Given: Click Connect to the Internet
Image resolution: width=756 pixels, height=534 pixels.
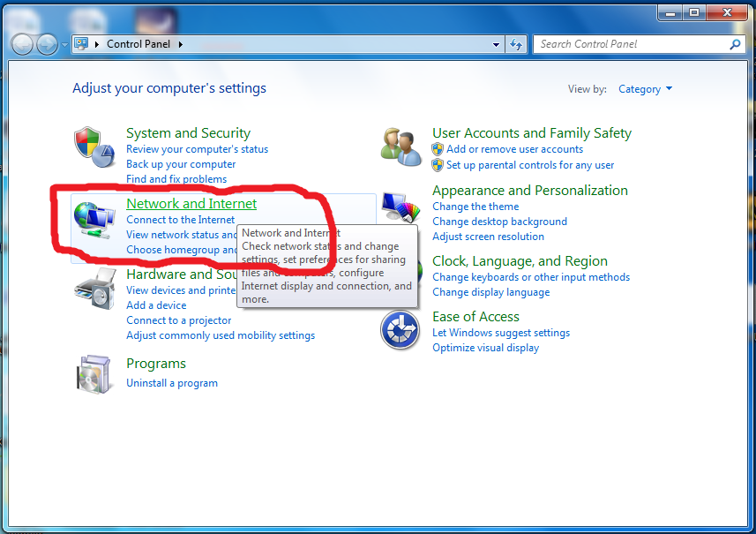Looking at the screenshot, I should [180, 220].
